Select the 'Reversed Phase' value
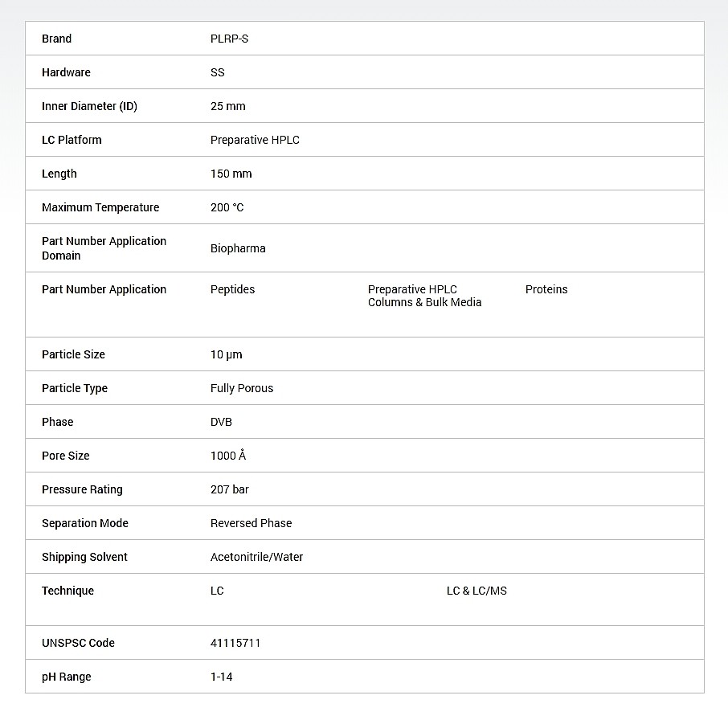Image resolution: width=728 pixels, height=720 pixels. [x=252, y=523]
